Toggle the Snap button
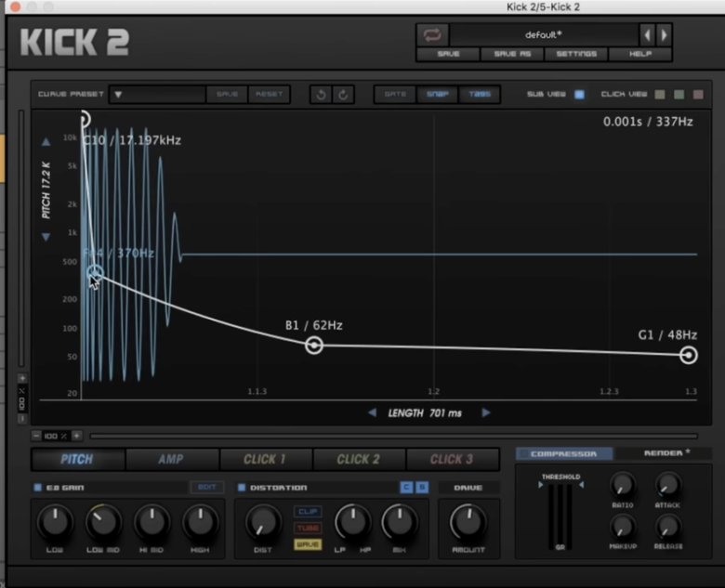 point(438,95)
